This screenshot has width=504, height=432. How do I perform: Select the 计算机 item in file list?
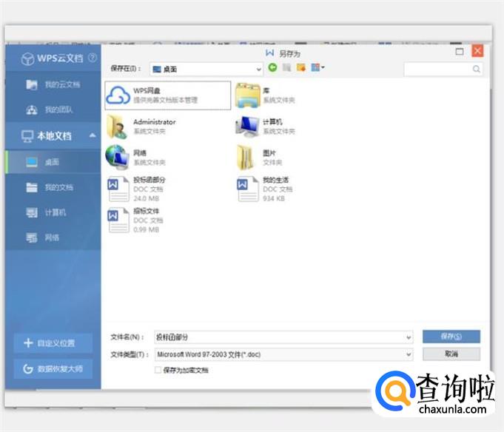[266, 126]
